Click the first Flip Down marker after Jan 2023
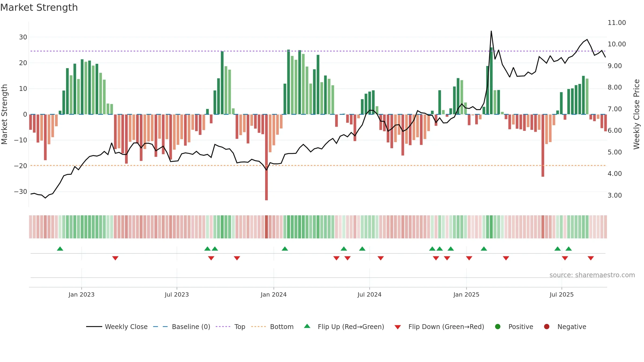The height and width of the screenshot is (362, 644). [115, 258]
